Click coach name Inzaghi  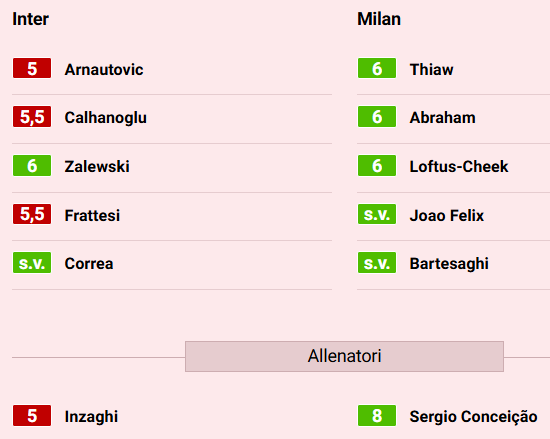(91, 417)
